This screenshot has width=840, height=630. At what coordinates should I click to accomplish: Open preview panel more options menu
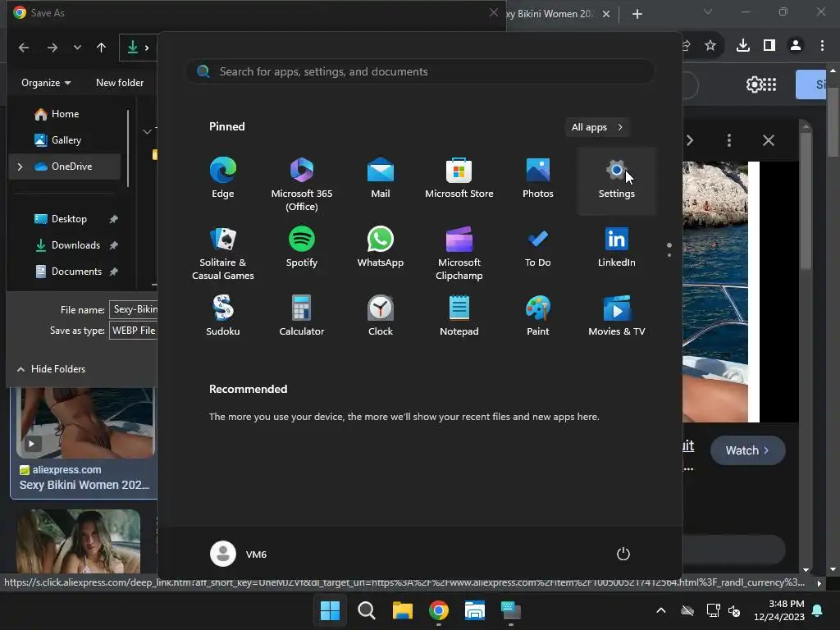coord(729,140)
